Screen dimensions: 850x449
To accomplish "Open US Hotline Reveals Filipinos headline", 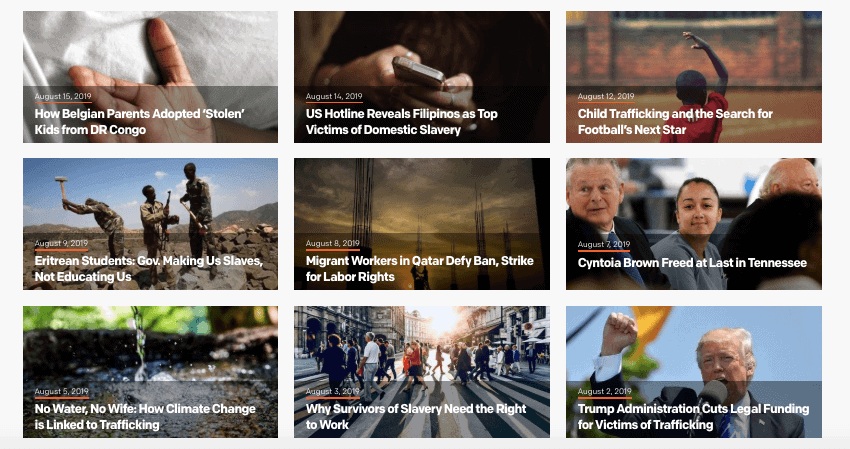I will click(x=401, y=121).
